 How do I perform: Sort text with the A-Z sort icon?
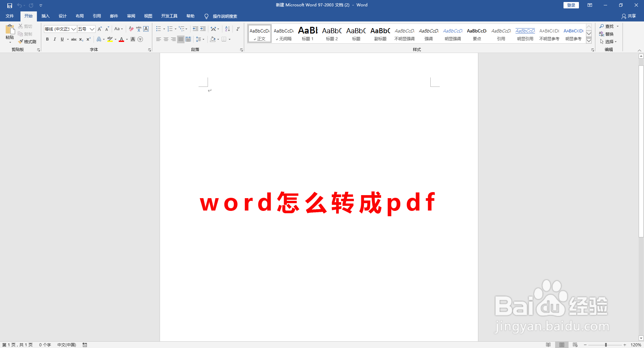227,29
